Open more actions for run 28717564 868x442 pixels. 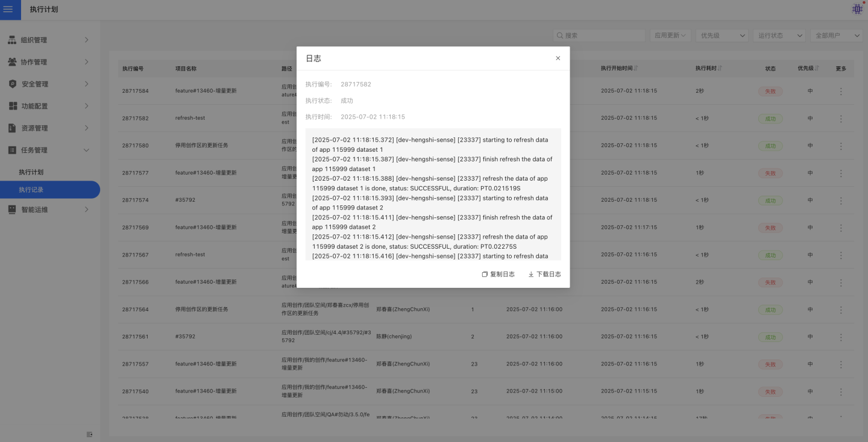tap(841, 310)
